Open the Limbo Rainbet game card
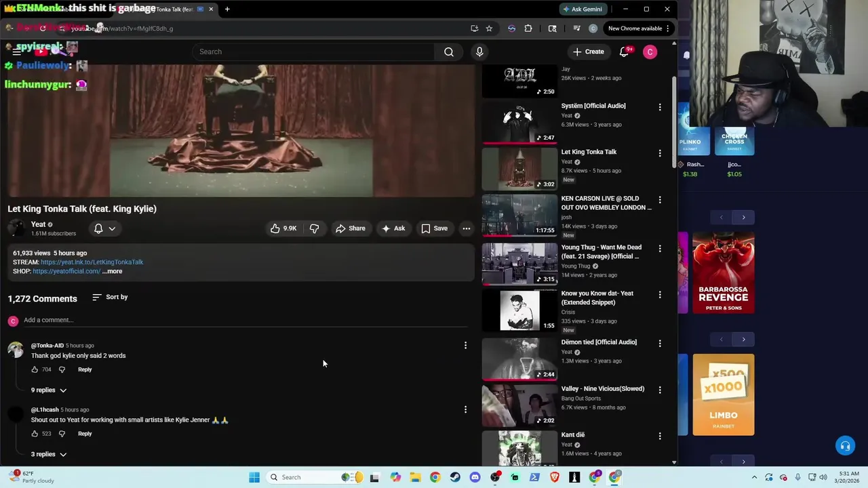 tap(723, 394)
